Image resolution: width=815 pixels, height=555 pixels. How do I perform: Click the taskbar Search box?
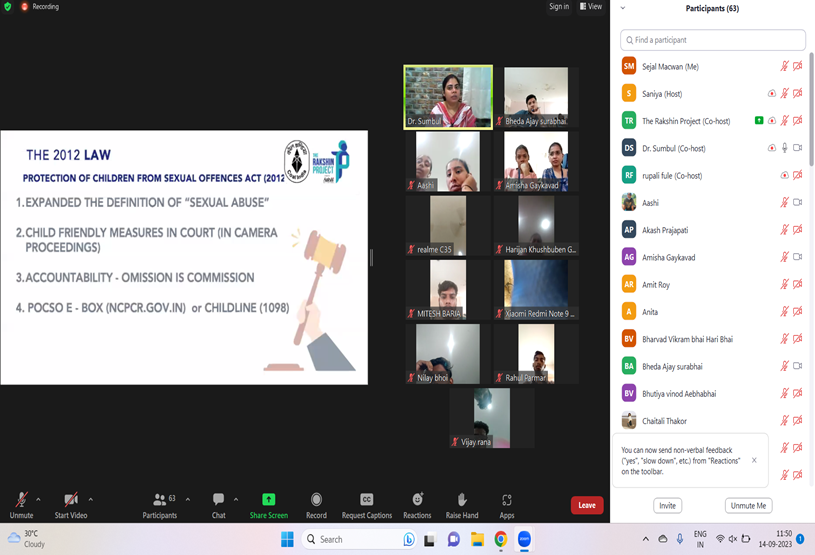coord(359,539)
